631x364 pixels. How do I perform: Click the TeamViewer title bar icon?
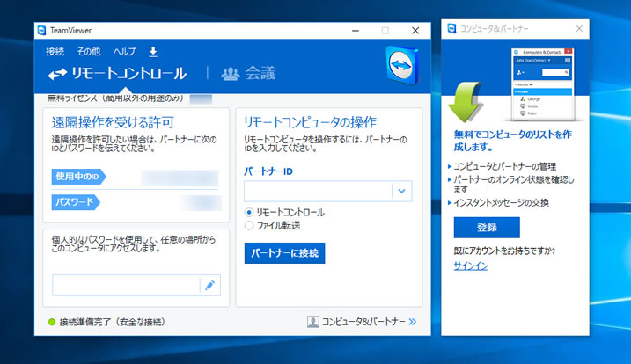[41, 30]
